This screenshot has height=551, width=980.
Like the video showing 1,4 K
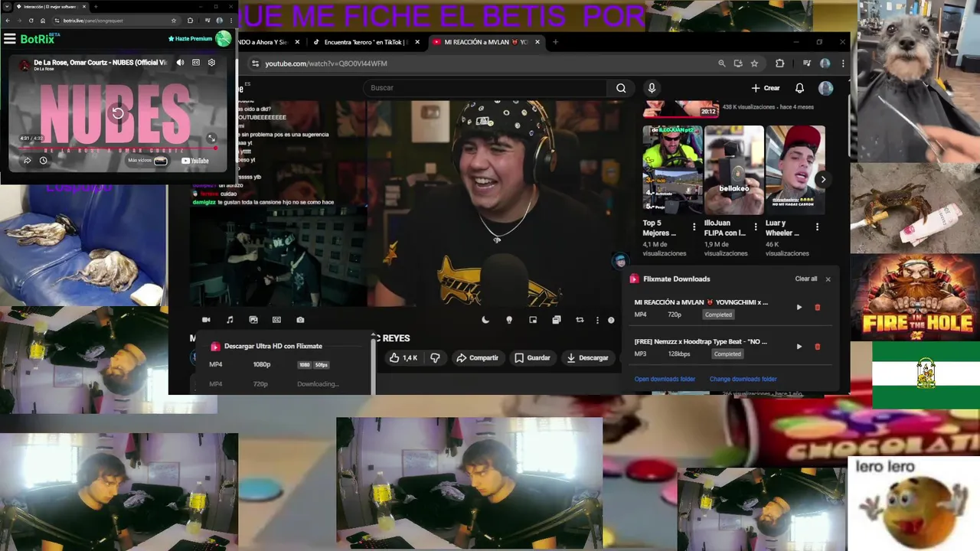(403, 357)
